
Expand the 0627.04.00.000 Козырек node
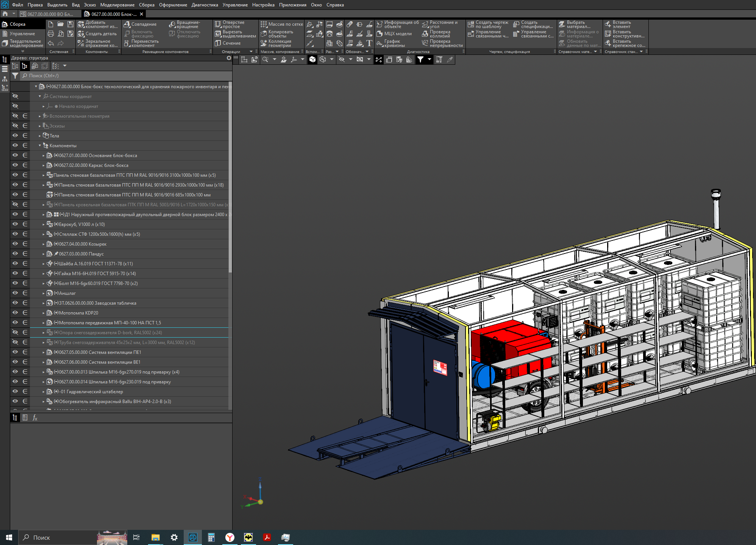click(x=44, y=244)
